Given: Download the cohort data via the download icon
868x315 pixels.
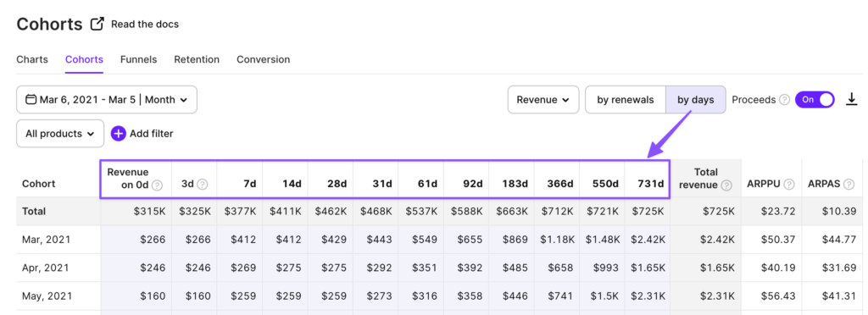Looking at the screenshot, I should [x=851, y=99].
